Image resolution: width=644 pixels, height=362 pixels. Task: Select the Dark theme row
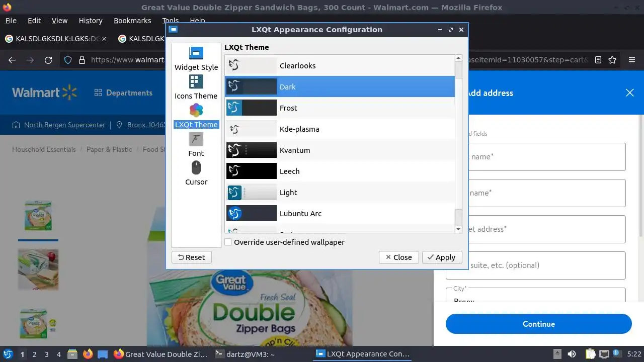coord(340,87)
